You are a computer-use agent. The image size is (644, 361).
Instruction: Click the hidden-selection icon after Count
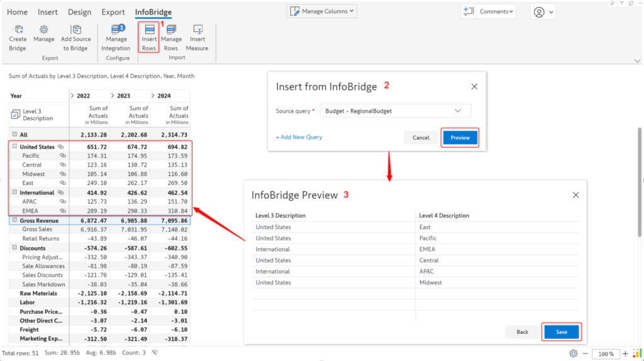155,353
